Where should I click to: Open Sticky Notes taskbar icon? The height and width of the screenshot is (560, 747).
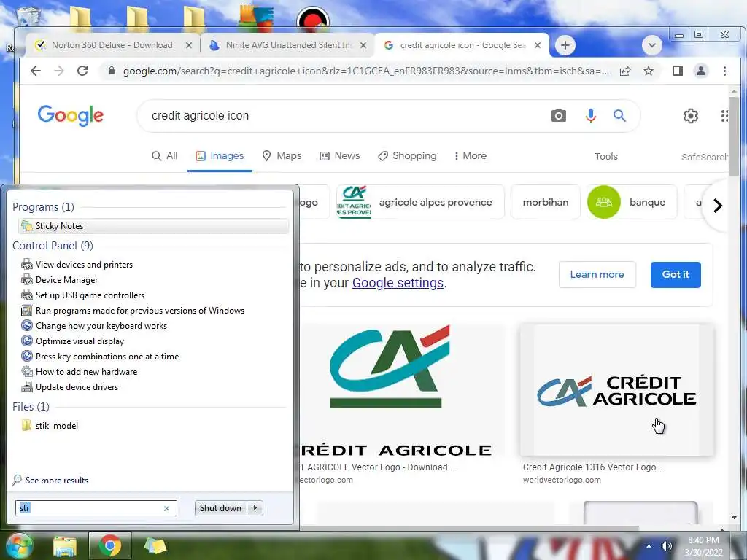(155, 545)
